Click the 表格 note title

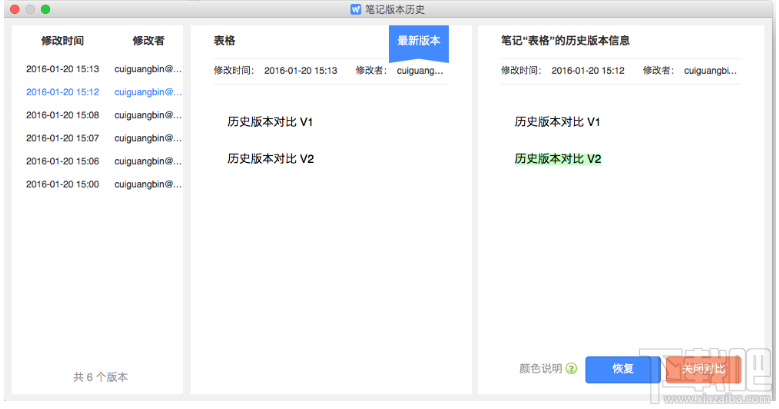click(x=225, y=41)
